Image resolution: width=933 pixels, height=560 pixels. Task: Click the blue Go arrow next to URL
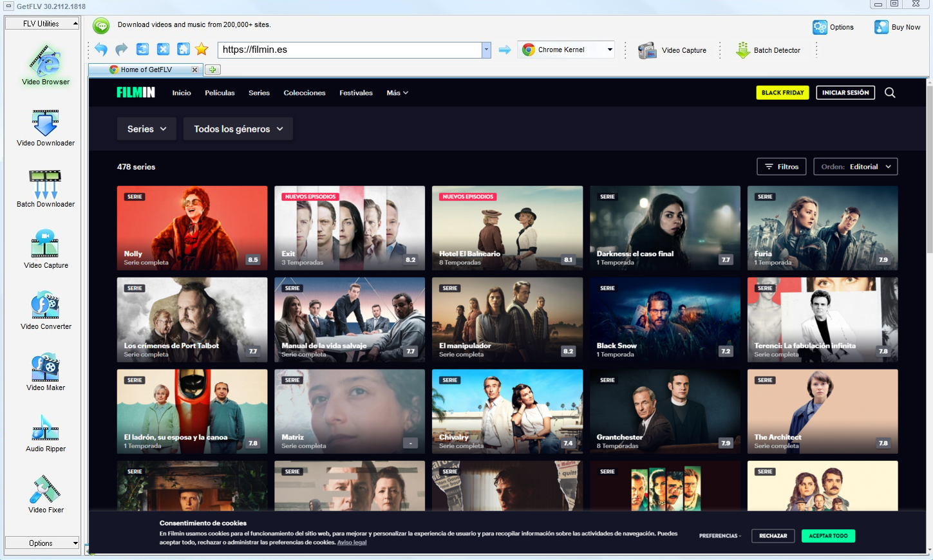coord(505,50)
